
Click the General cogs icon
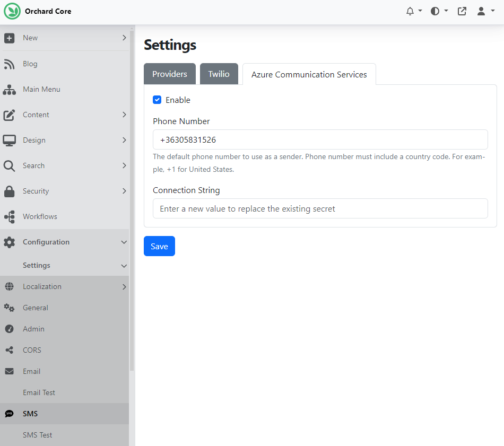pos(10,308)
